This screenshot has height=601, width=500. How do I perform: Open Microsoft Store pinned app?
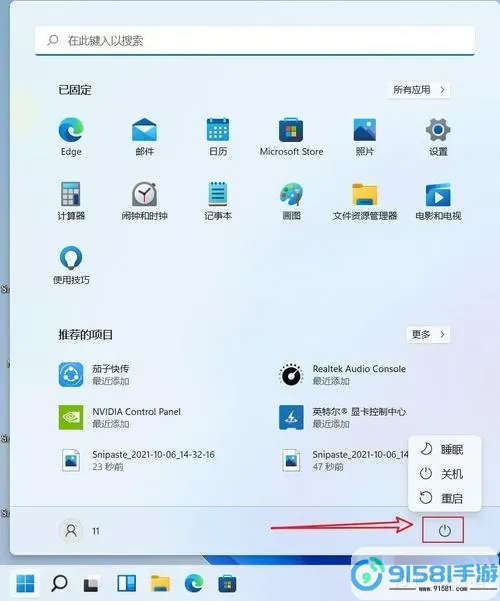pos(291,137)
